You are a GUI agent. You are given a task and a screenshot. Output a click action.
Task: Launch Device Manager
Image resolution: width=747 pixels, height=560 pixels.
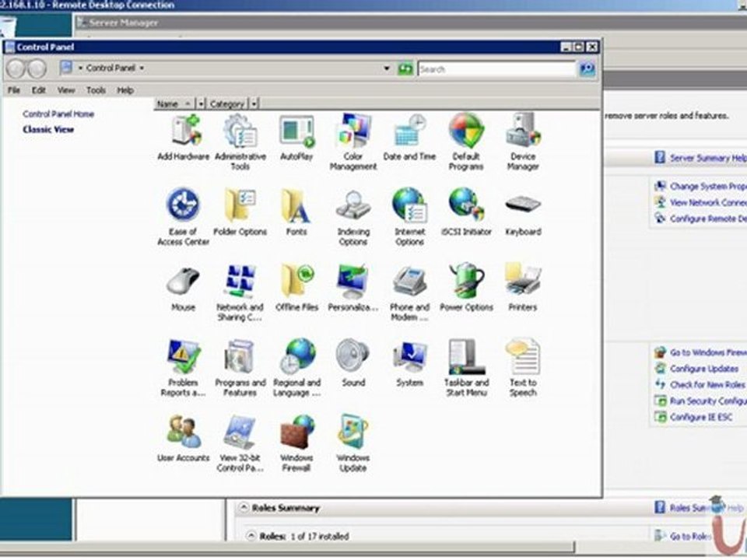pos(523,142)
